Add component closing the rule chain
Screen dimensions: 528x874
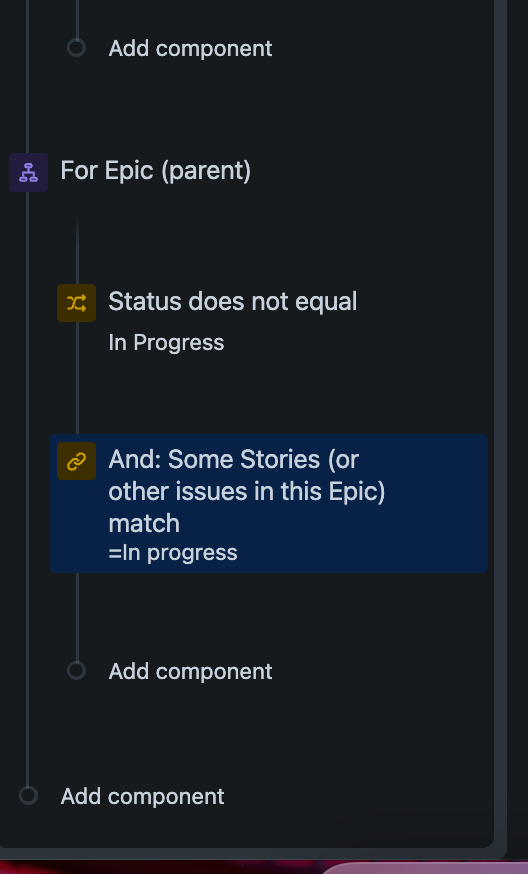pyautogui.click(x=142, y=796)
